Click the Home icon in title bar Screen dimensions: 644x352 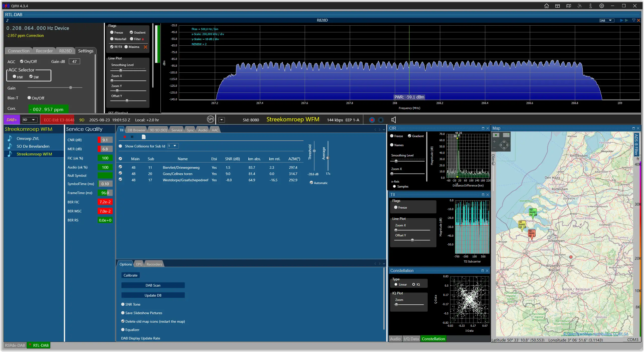546,6
